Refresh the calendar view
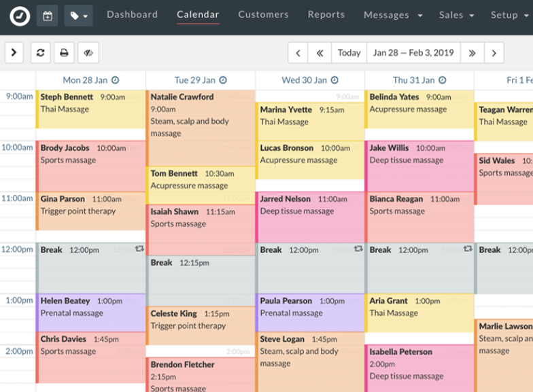Screen dimensions: 533x392 [x=41, y=52]
